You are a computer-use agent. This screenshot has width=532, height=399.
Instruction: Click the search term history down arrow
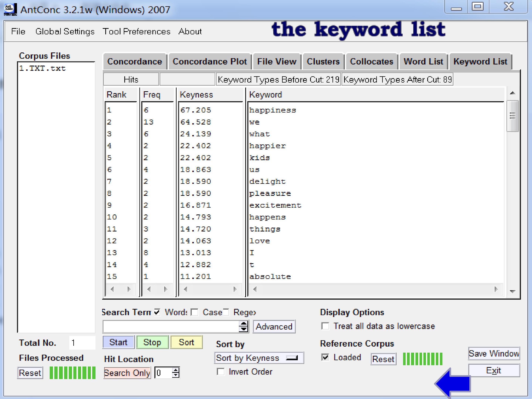[244, 329]
